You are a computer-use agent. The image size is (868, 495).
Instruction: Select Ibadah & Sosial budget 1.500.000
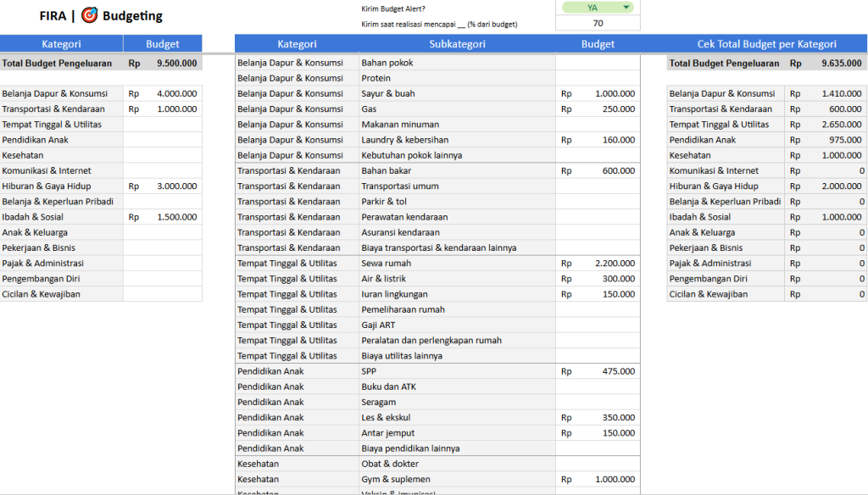(163, 217)
